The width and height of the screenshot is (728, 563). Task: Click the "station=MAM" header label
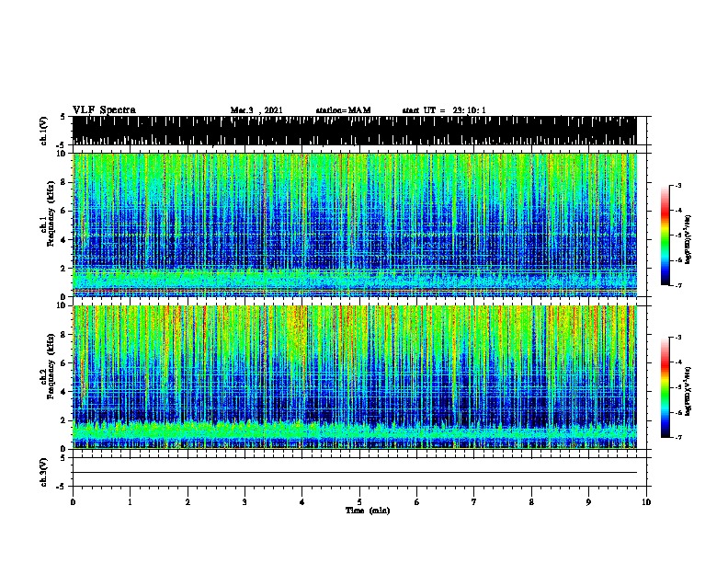click(x=343, y=110)
